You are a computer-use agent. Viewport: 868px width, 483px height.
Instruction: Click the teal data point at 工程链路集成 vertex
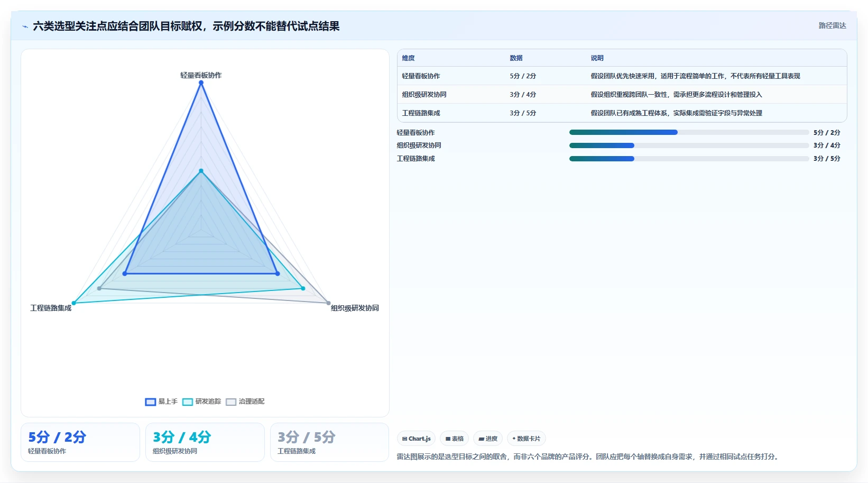tap(74, 303)
